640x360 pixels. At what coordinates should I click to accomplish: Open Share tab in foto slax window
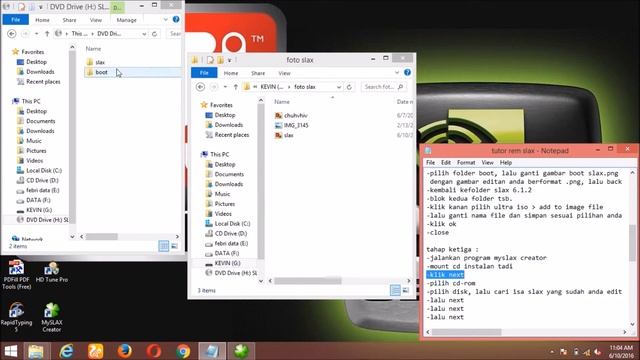258,73
